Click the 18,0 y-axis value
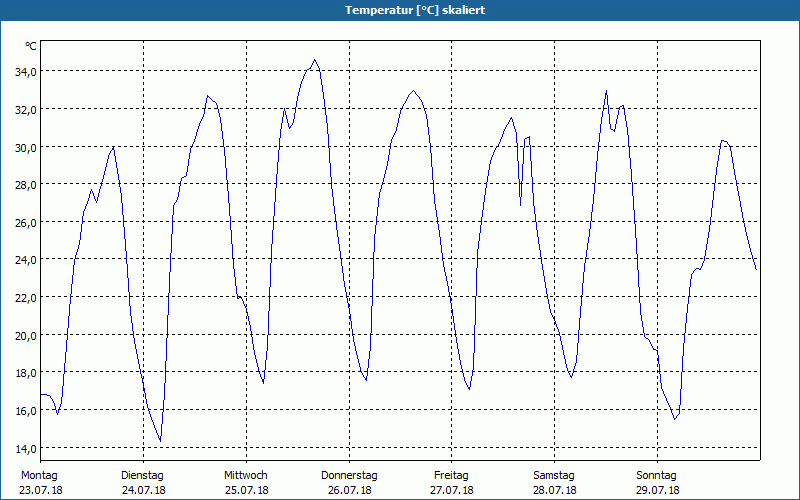Image resolution: width=800 pixels, height=500 pixels. pyautogui.click(x=26, y=373)
